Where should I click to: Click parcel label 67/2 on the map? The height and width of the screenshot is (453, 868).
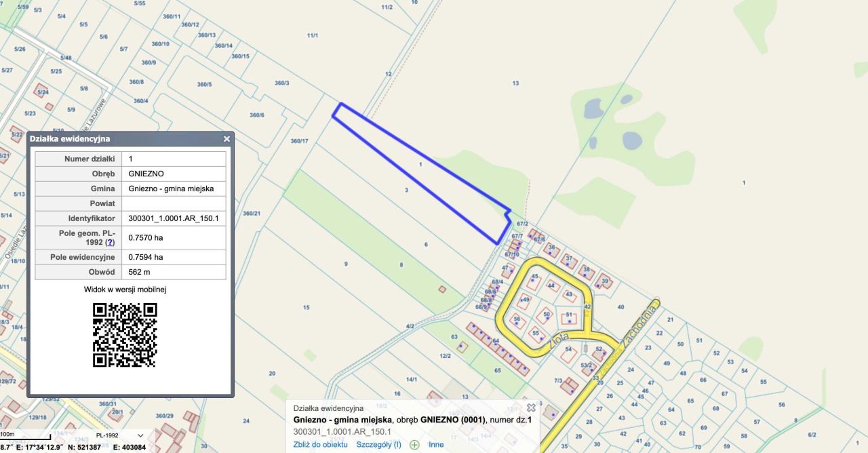522,224
